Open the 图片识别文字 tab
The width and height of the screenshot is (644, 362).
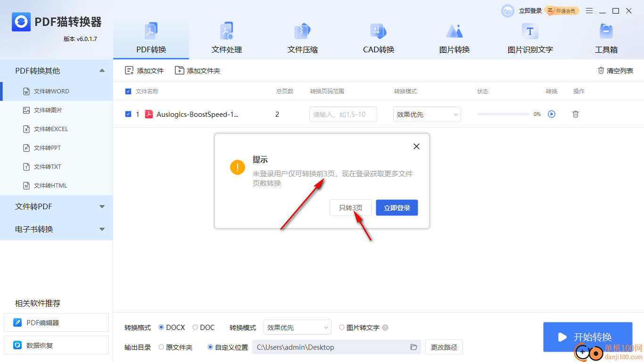pyautogui.click(x=530, y=39)
